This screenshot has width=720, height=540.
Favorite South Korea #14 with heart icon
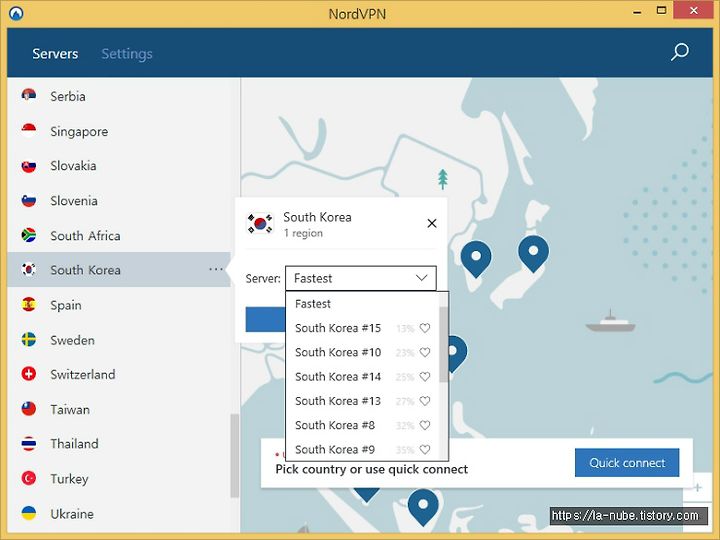tap(425, 377)
